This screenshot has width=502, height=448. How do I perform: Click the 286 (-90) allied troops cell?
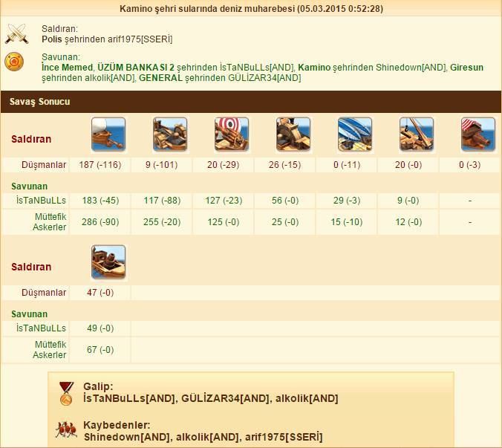[100, 222]
